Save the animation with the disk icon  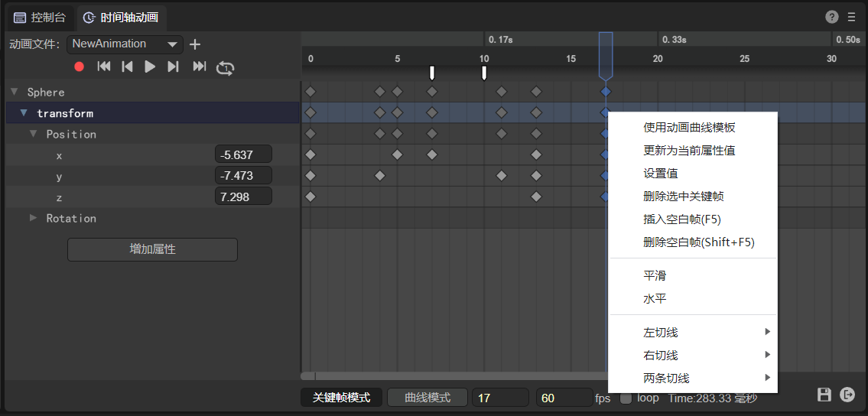(824, 395)
